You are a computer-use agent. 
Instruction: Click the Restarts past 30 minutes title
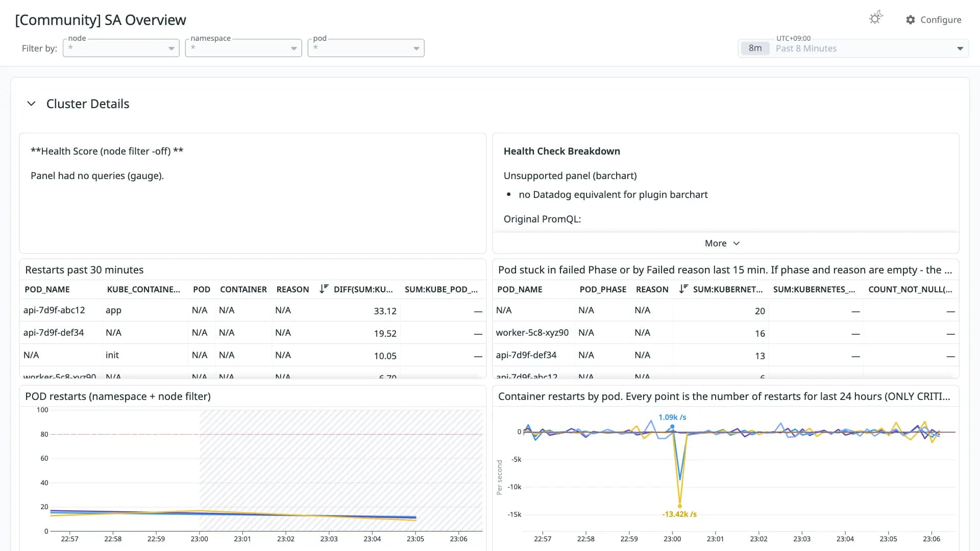click(84, 270)
